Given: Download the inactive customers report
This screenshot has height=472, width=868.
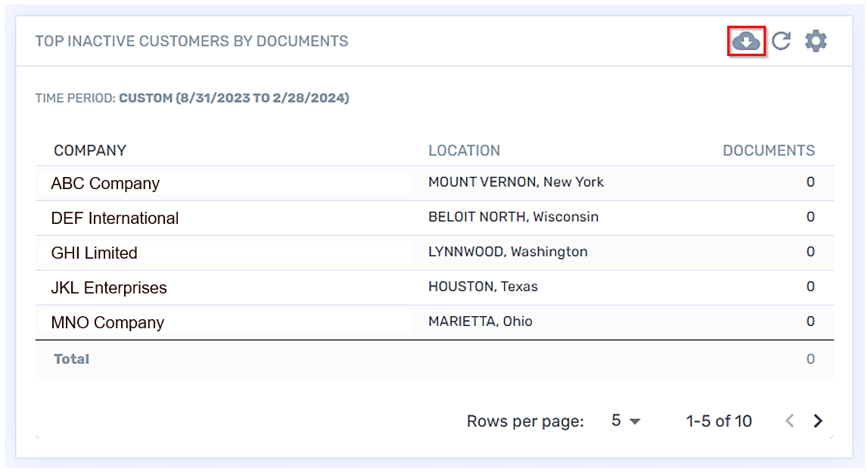Looking at the screenshot, I should 746,41.
